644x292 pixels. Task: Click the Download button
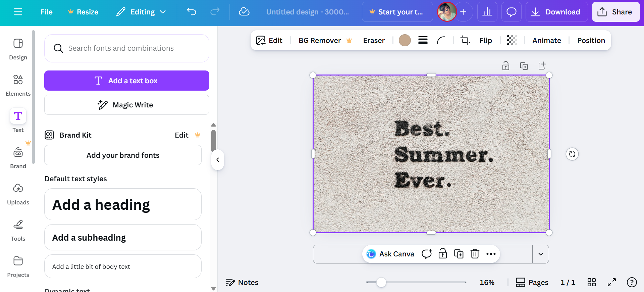point(556,12)
